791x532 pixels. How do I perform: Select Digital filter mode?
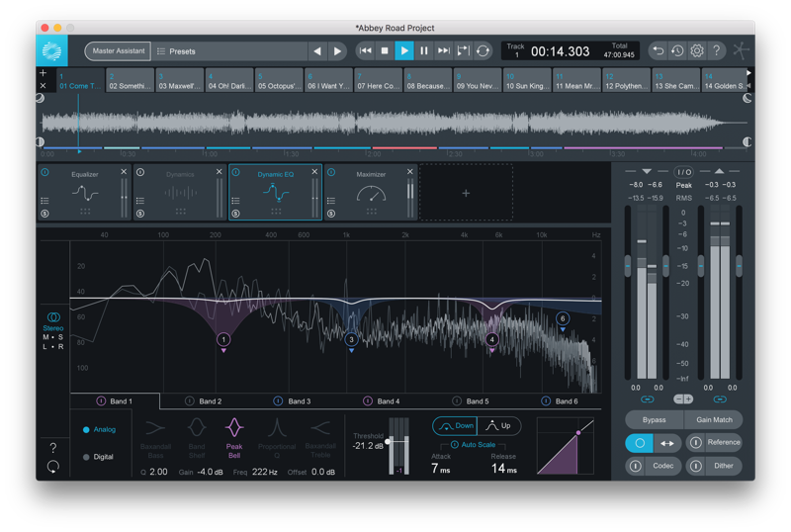98,457
